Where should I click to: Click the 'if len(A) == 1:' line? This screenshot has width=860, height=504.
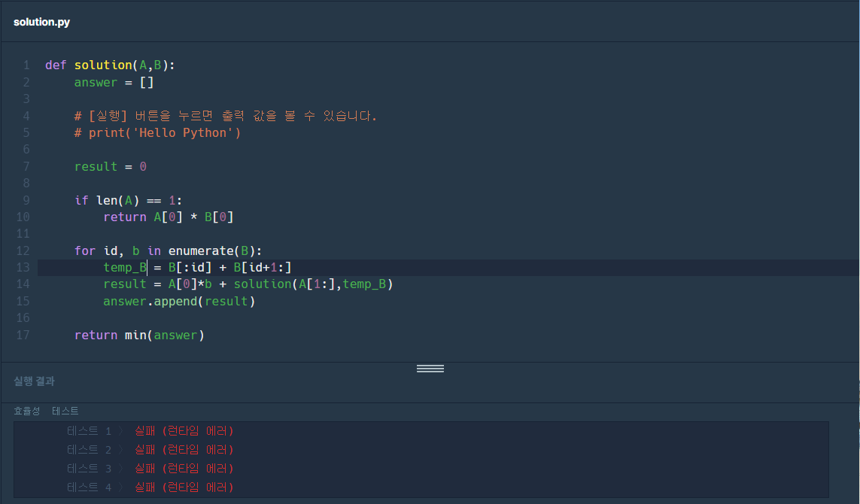129,200
